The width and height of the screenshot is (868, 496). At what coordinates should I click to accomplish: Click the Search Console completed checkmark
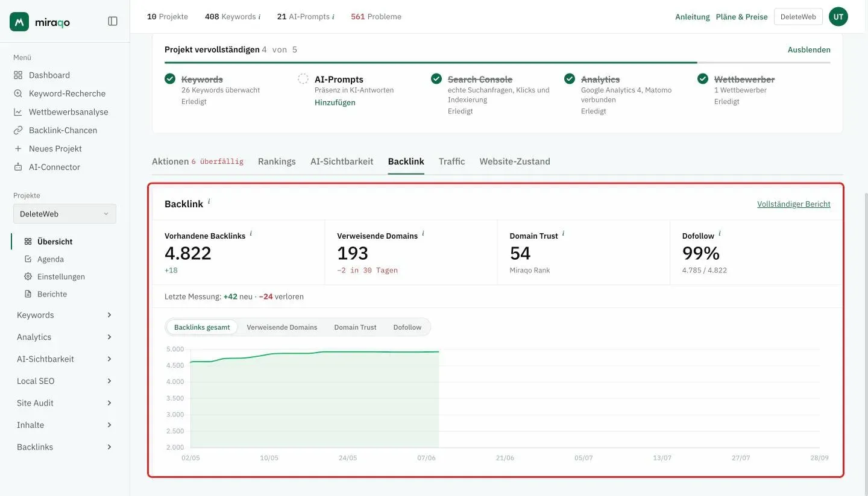pyautogui.click(x=436, y=79)
